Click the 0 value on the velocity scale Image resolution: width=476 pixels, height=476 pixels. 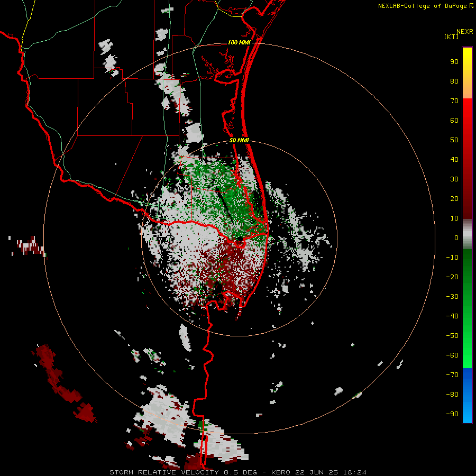pyautogui.click(x=456, y=238)
